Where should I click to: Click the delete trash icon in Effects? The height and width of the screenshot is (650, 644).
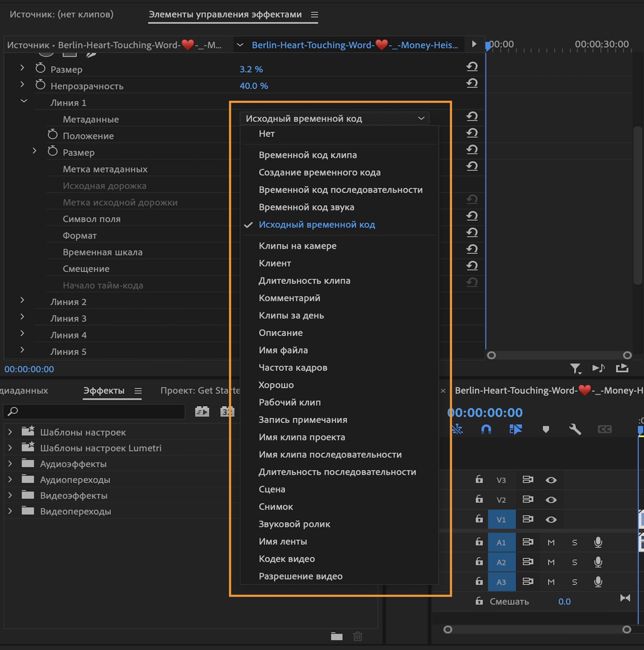[x=358, y=636]
